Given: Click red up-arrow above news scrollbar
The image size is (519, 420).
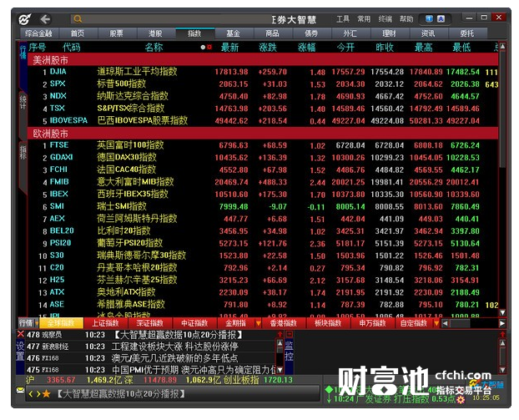Looking at the screenshot, I should tap(280, 334).
